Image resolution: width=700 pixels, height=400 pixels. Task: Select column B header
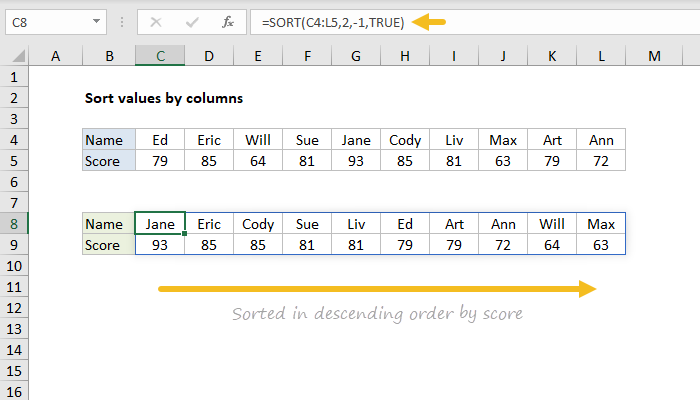109,56
